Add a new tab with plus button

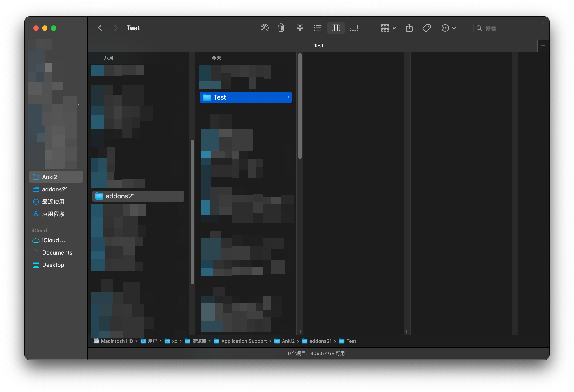point(543,46)
